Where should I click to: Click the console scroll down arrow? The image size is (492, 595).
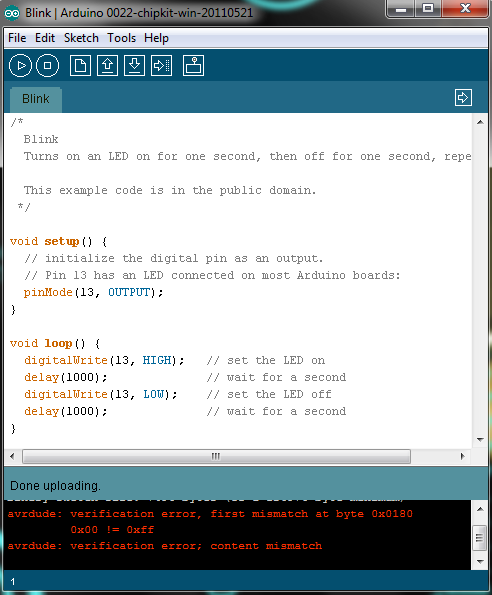480,562
